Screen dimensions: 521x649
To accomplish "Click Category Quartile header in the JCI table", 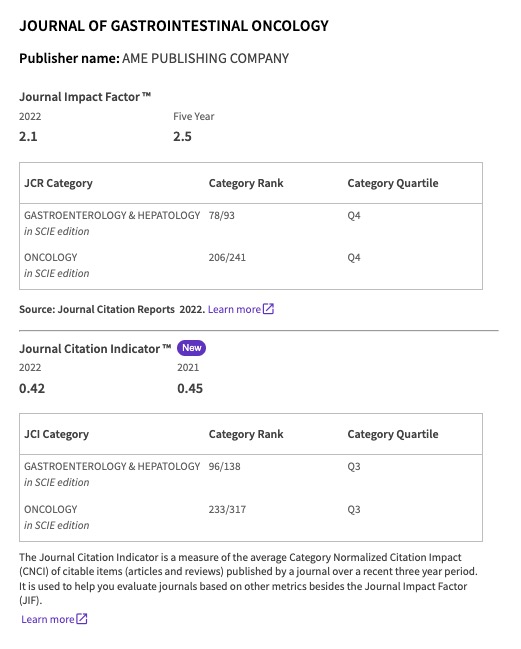I will pos(393,434).
